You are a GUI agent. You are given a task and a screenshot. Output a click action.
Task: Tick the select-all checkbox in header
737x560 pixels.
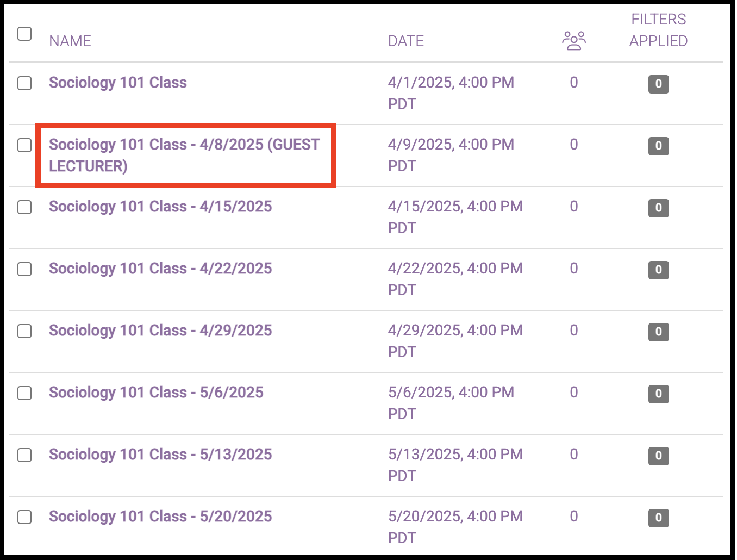(x=24, y=34)
